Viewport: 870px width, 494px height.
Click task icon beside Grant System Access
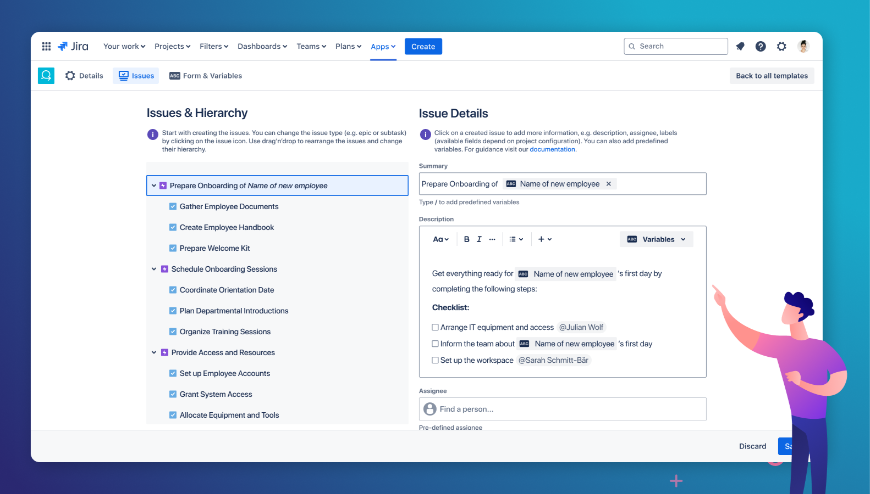[173, 394]
